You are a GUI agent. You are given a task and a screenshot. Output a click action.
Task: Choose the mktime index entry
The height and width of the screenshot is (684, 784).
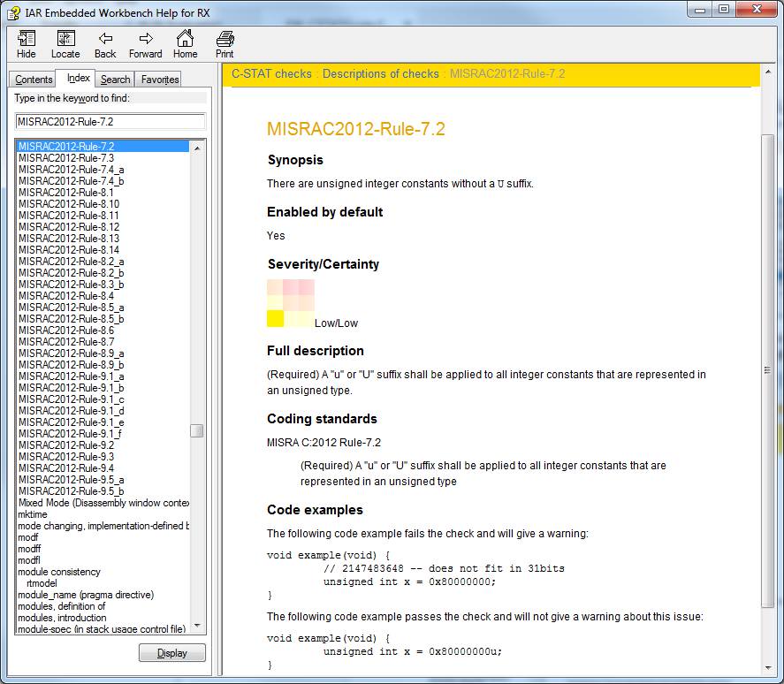33,514
